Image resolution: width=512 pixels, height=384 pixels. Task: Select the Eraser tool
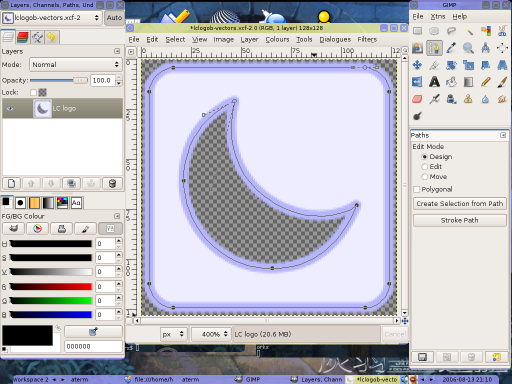[x=417, y=99]
